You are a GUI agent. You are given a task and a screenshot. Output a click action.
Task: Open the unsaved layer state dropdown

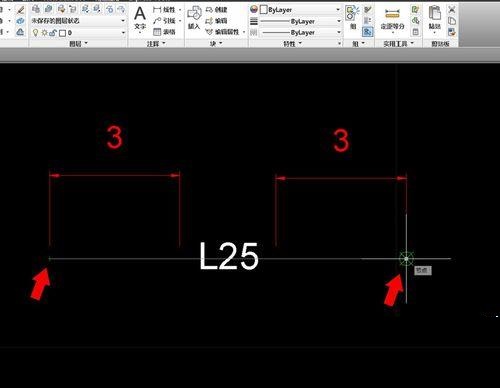pyautogui.click(x=78, y=21)
